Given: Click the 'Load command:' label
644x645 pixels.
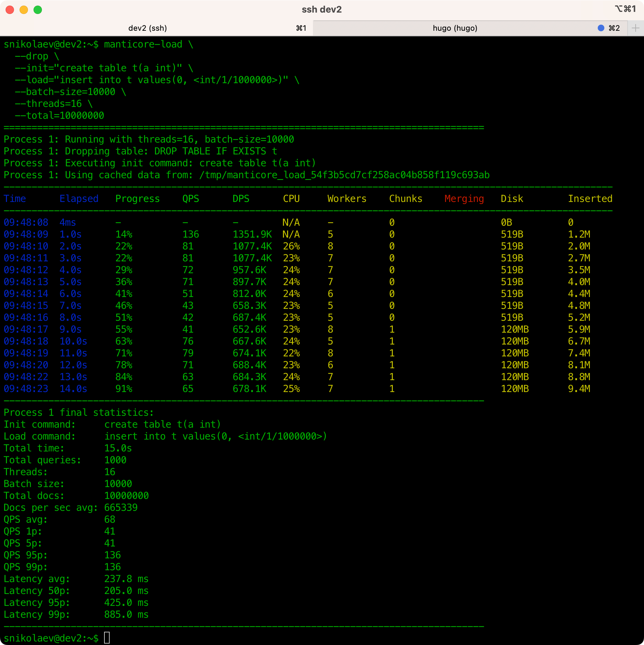Looking at the screenshot, I should pos(40,436).
